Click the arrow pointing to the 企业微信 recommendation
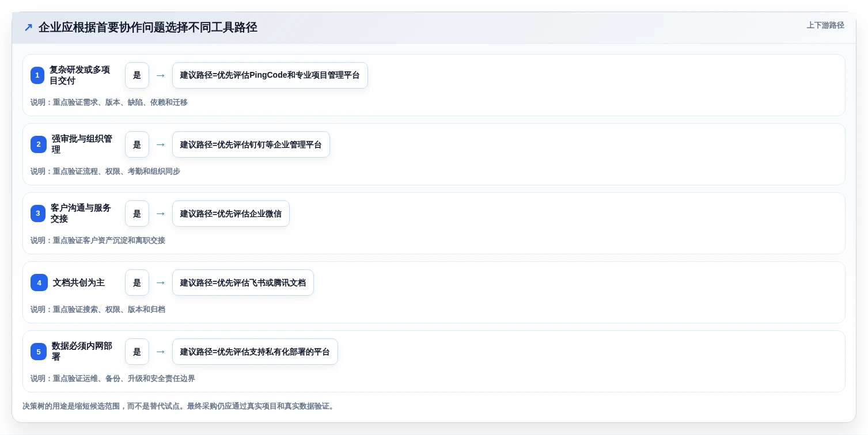The height and width of the screenshot is (435, 868). (161, 213)
